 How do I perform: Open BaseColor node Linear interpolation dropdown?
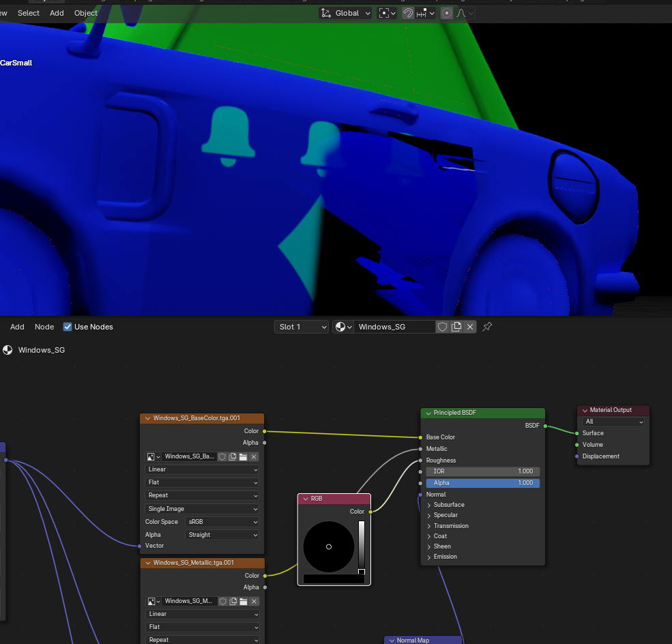203,469
